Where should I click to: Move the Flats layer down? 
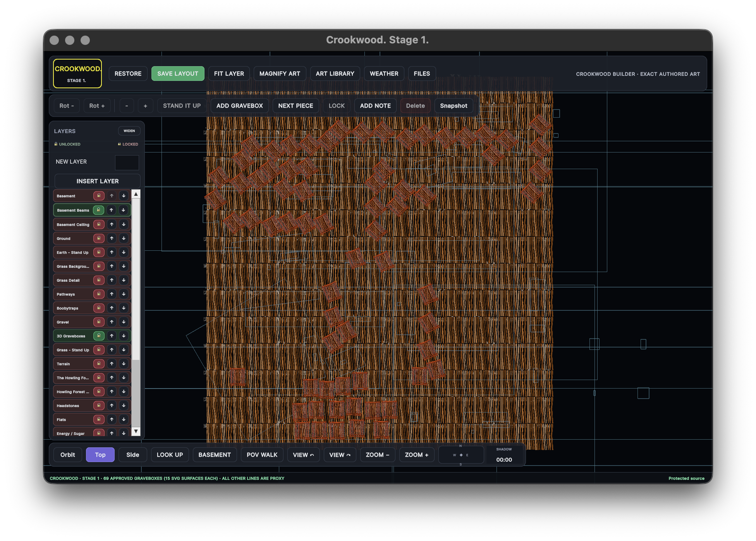click(x=124, y=419)
